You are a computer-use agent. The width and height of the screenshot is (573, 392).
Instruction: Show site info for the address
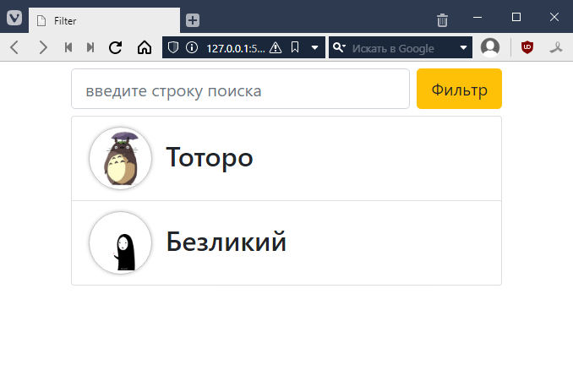(x=192, y=47)
